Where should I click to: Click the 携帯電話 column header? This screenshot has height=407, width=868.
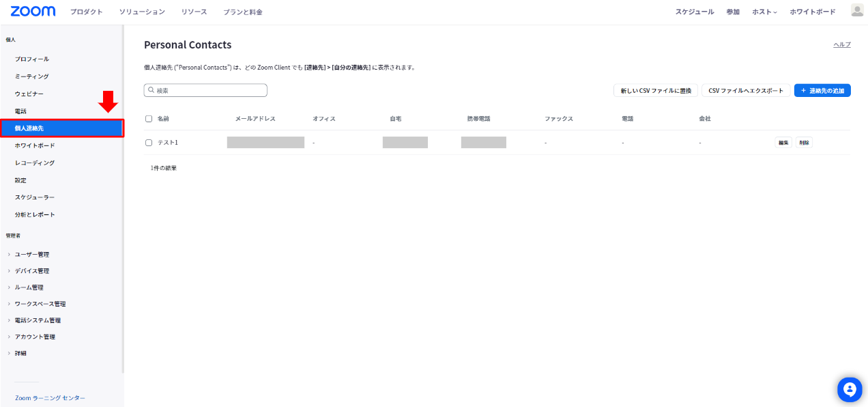click(478, 119)
